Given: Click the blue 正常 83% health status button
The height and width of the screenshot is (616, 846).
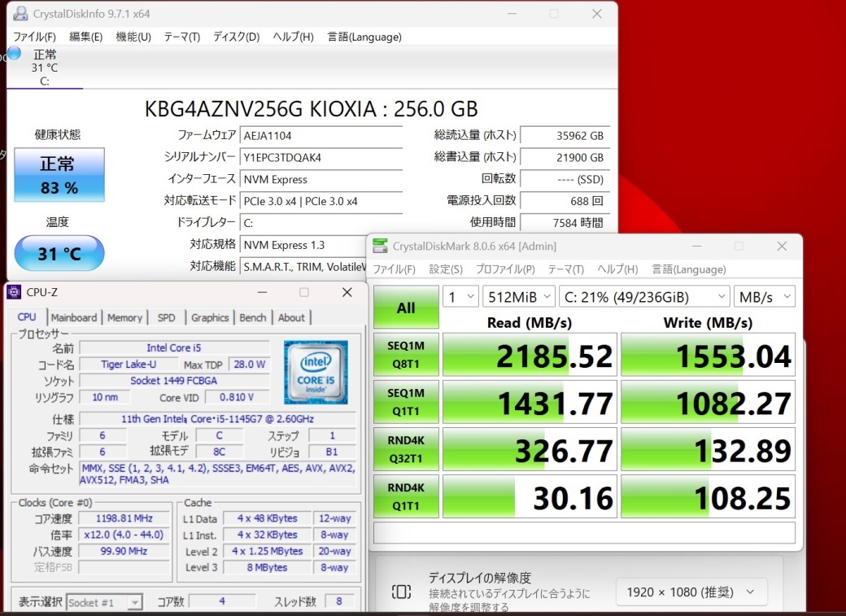Looking at the screenshot, I should [59, 175].
